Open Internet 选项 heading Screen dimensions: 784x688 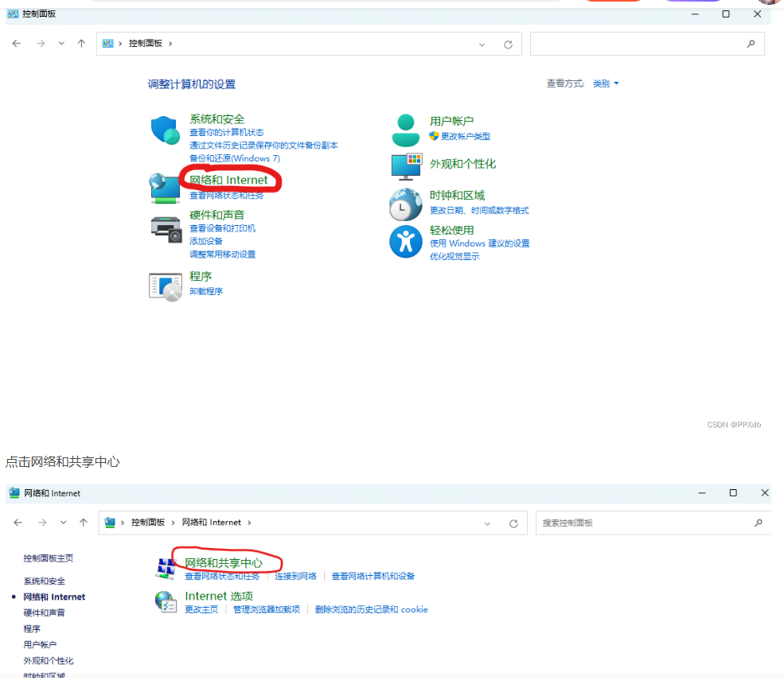[x=219, y=596]
